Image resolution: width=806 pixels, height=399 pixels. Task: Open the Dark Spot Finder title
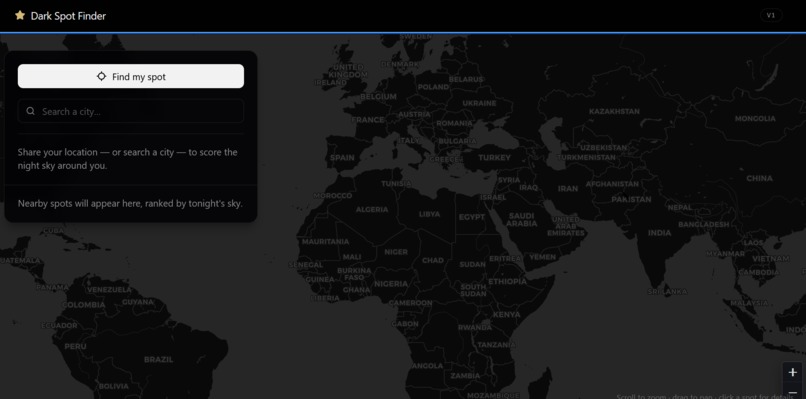point(68,16)
